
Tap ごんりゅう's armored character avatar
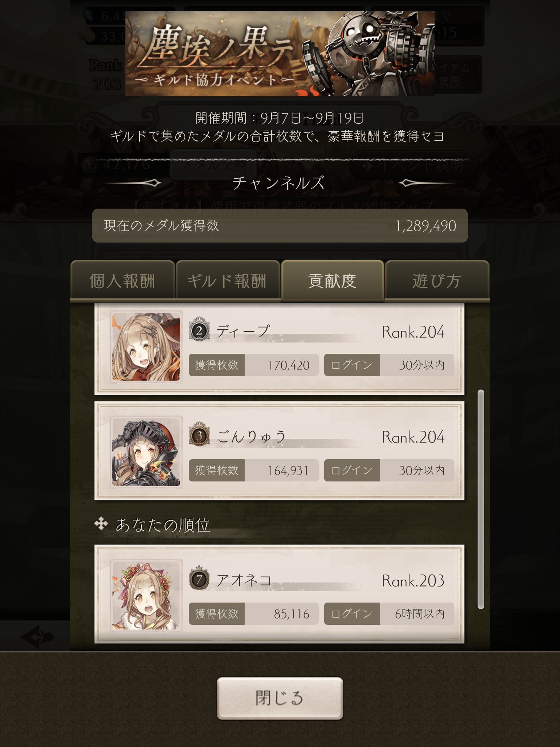point(146,452)
